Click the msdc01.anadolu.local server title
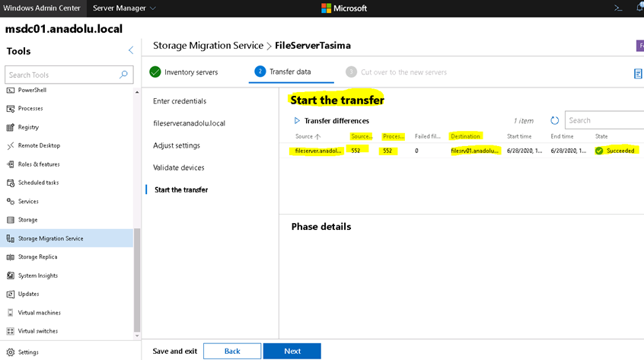Image resolution: width=644 pixels, height=360 pixels. point(64,29)
